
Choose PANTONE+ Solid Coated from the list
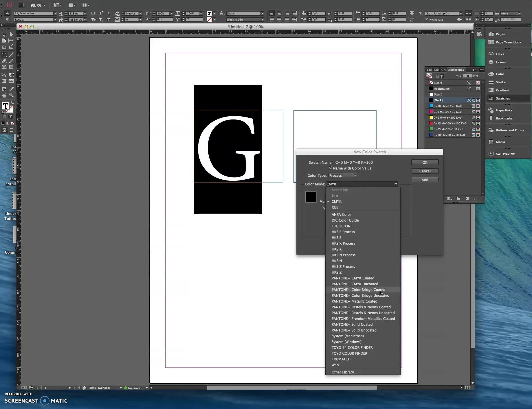coord(352,324)
